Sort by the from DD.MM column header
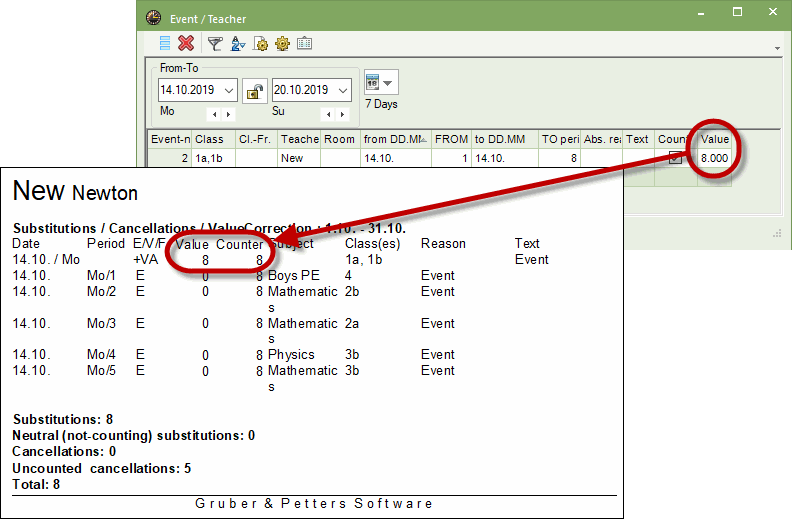This screenshot has width=792, height=519. [x=395, y=139]
